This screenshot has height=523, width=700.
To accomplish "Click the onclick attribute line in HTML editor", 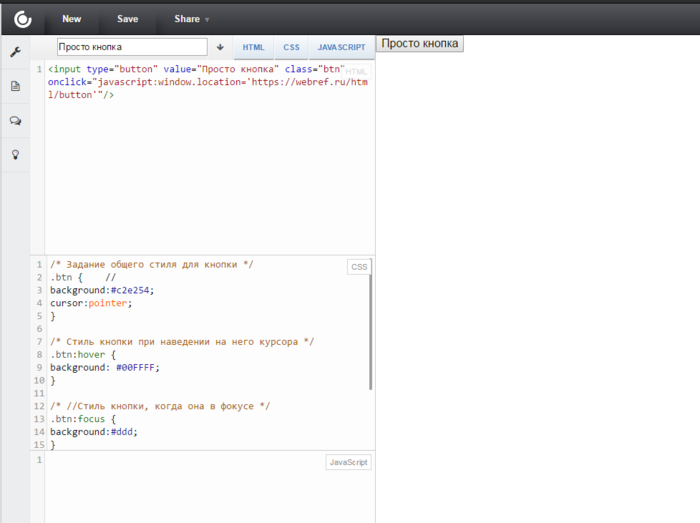I will pos(208,82).
